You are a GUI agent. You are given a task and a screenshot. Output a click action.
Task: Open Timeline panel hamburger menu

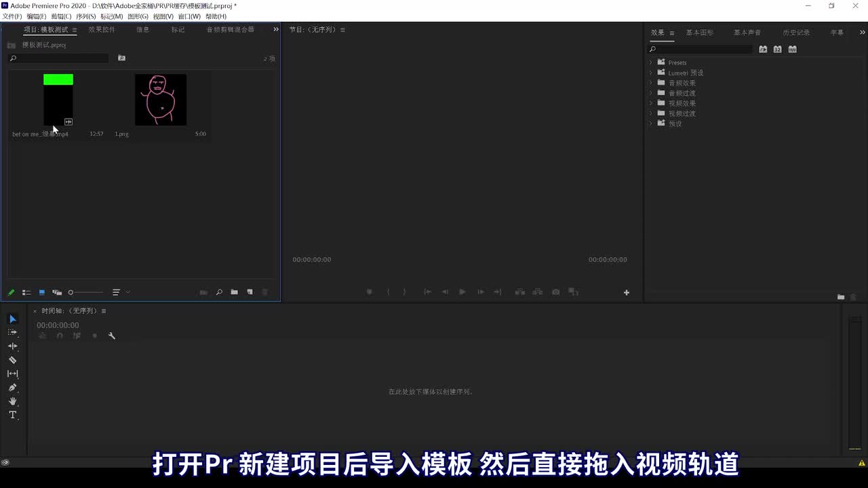point(103,311)
